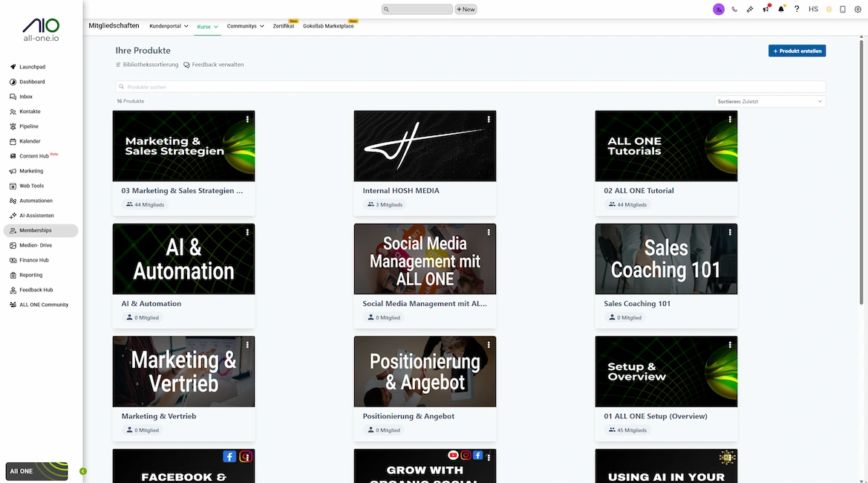Expand the Communitys dropdown
The width and height of the screenshot is (868, 483).
[x=245, y=26]
